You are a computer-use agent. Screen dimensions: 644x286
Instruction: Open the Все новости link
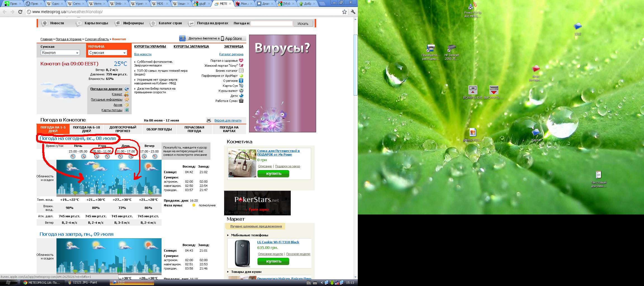pos(143,54)
